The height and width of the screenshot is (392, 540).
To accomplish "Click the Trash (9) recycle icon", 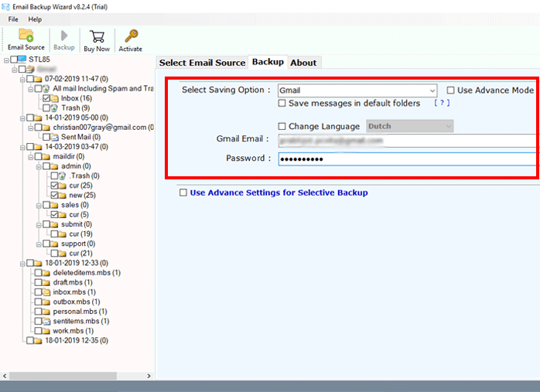I will 54,108.
